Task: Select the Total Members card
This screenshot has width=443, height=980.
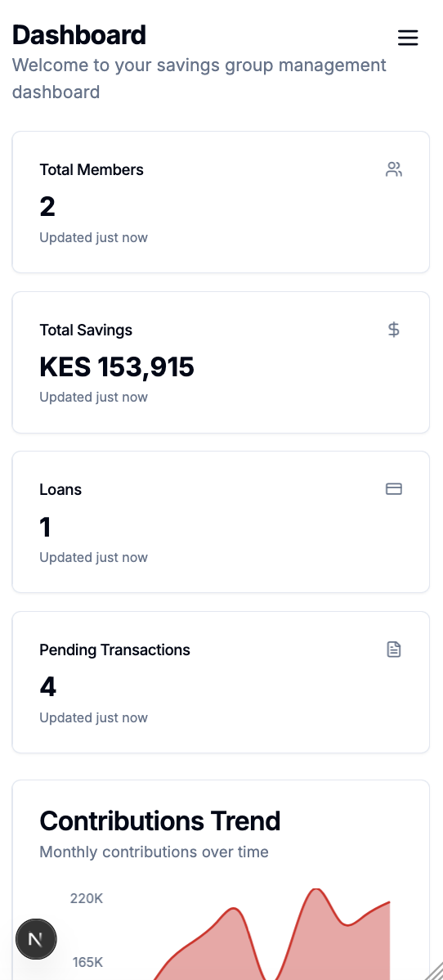Action: pos(221,202)
